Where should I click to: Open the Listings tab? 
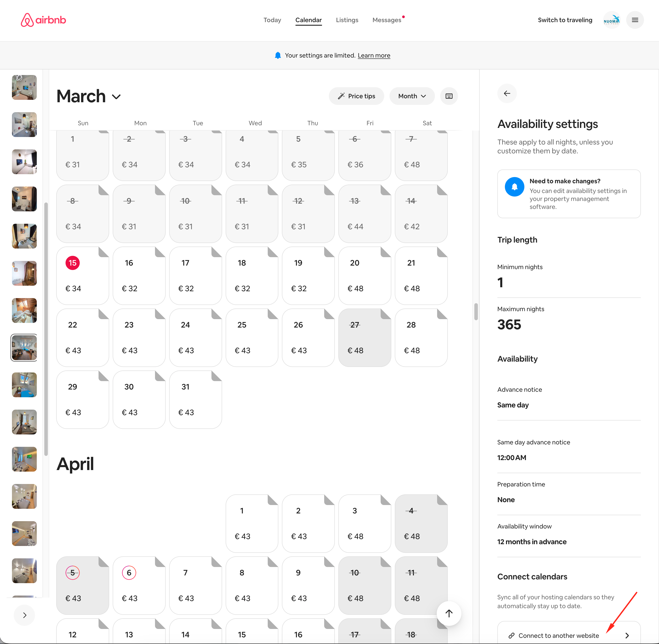[347, 20]
